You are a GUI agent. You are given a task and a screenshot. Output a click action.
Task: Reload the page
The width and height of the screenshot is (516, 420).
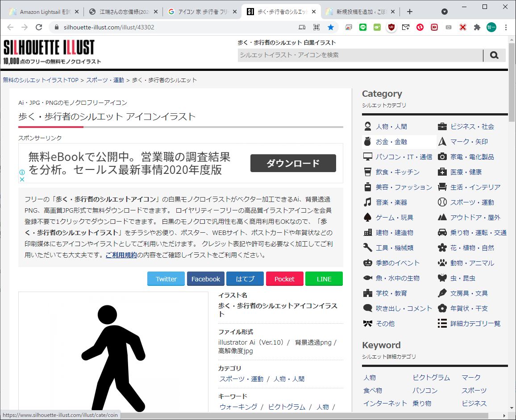point(39,27)
